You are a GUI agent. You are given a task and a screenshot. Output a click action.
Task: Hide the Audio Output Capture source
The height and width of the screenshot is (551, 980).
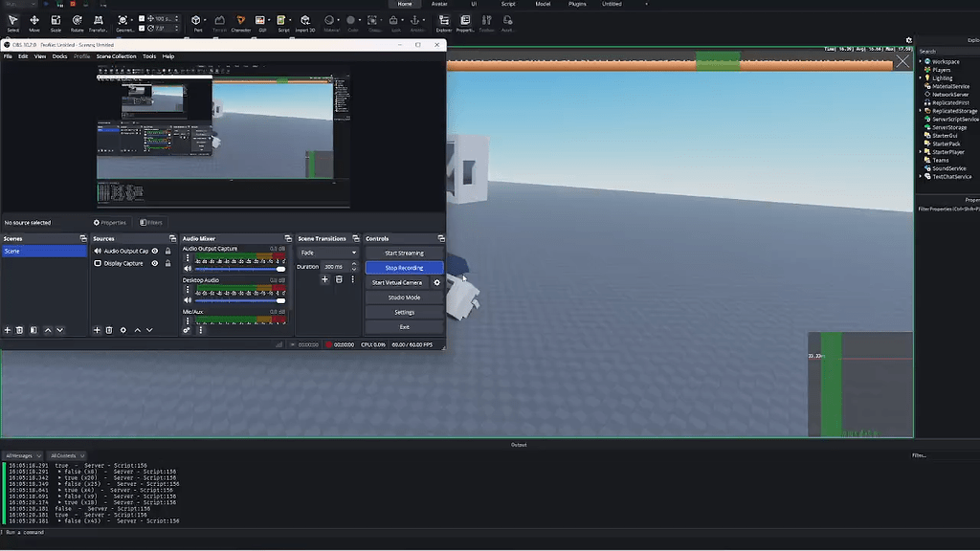pyautogui.click(x=155, y=252)
